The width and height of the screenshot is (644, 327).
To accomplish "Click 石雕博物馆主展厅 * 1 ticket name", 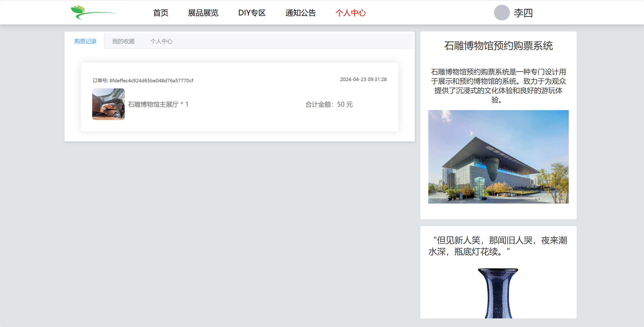I will coord(158,104).
